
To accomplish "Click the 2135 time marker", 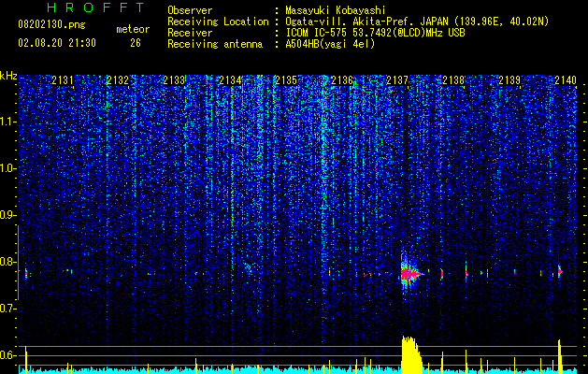I will tap(286, 80).
